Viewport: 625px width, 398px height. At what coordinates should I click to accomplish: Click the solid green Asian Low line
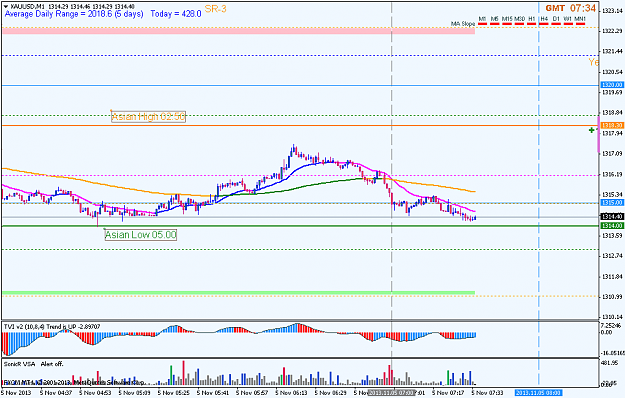(300, 226)
